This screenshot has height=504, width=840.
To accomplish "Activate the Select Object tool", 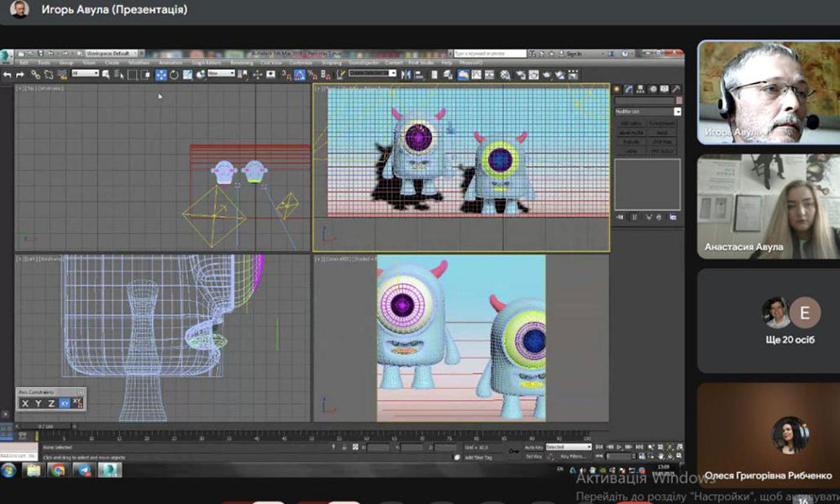I will [x=106, y=75].
